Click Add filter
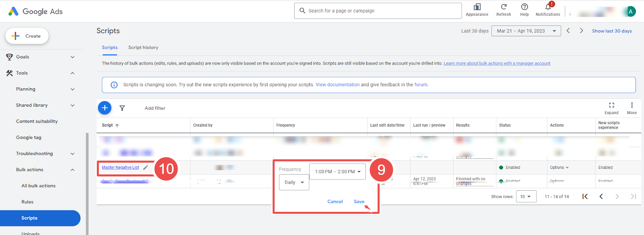The width and height of the screenshot is (644, 235). [155, 108]
